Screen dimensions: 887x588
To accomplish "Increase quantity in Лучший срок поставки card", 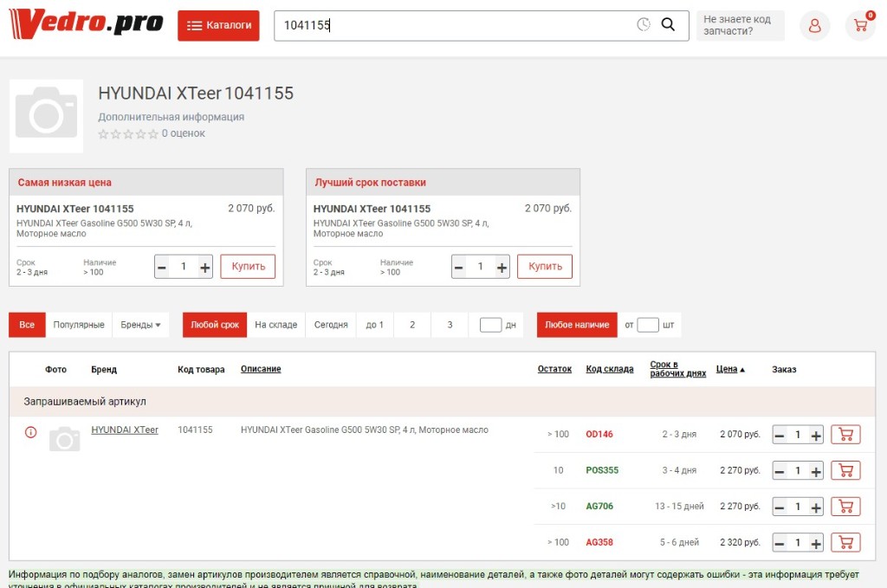I will pyautogui.click(x=502, y=267).
